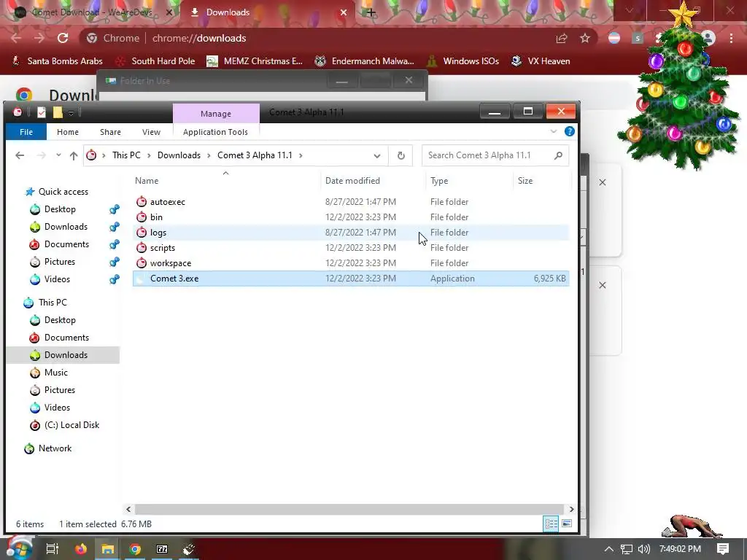Open the File ribbon tab

coord(26,132)
